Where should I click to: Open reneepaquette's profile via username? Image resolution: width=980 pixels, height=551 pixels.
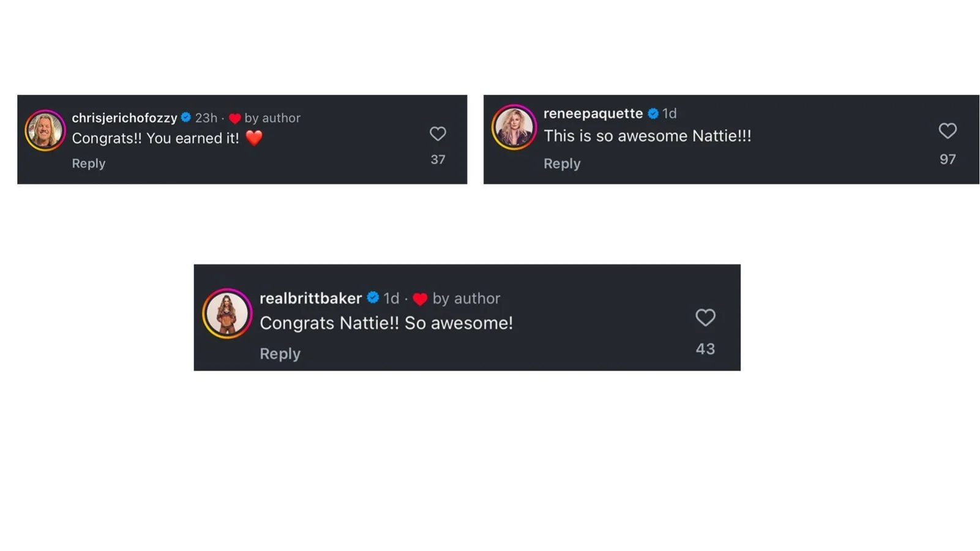coord(593,113)
